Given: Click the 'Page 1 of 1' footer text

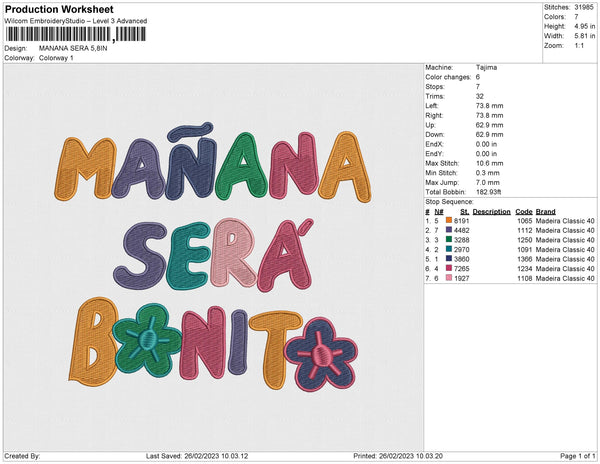Looking at the screenshot, I should point(577,456).
